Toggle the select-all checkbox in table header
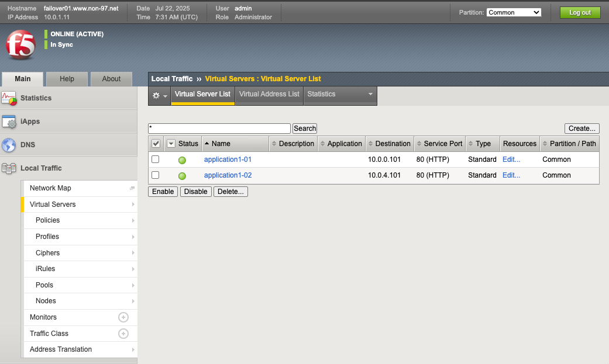The image size is (609, 364). pos(156,144)
